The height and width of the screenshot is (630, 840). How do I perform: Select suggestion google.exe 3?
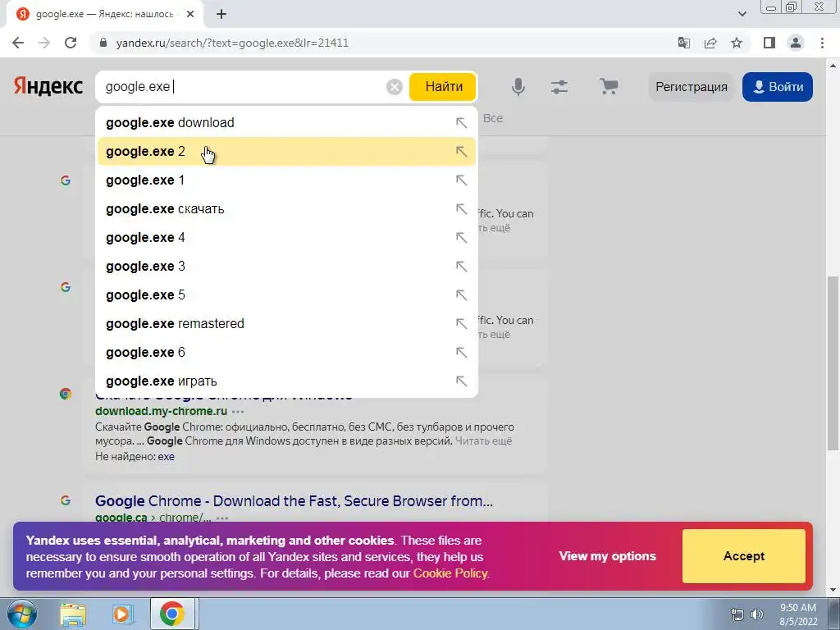point(286,267)
